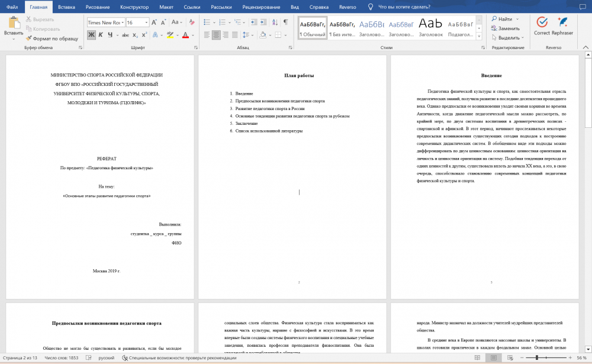The image size is (592, 364).
Task: Click Format Painter (Формат по образцу)
Action: click(x=52, y=38)
